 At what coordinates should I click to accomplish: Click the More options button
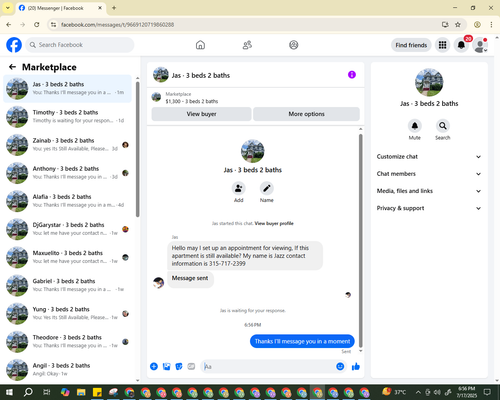pyautogui.click(x=306, y=114)
